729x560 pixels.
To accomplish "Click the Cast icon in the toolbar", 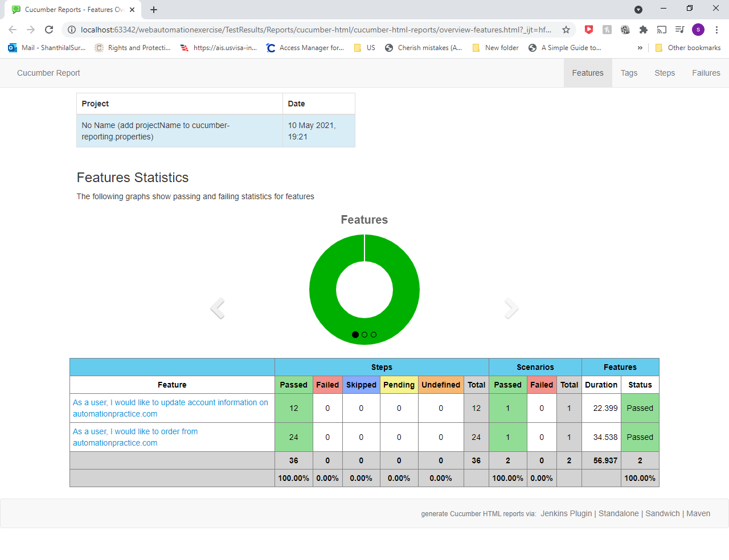I will (662, 29).
